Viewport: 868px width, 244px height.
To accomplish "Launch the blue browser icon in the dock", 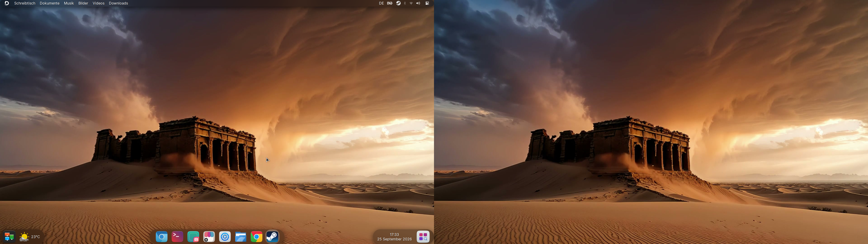I will pyautogui.click(x=161, y=237).
